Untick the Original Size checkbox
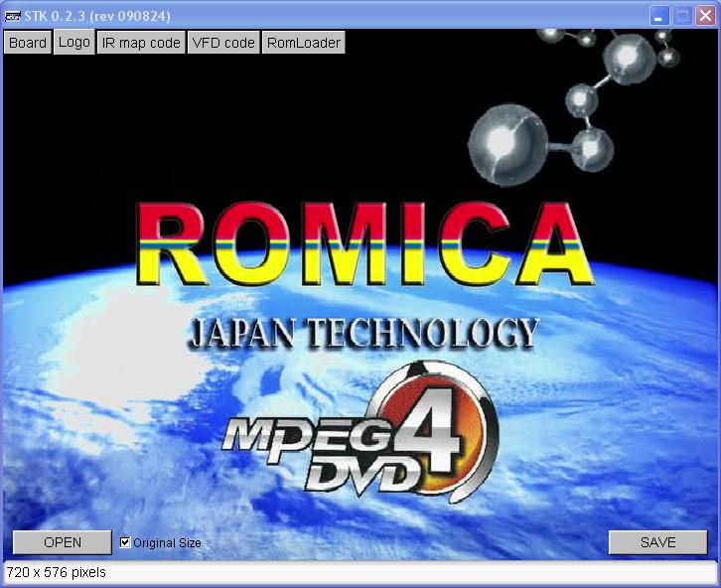The width and height of the screenshot is (721, 588). click(124, 542)
